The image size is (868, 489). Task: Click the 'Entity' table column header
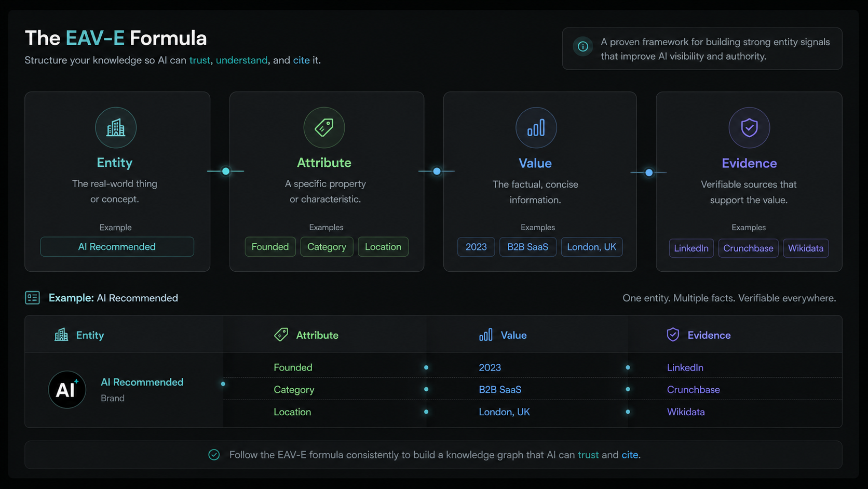(90, 335)
